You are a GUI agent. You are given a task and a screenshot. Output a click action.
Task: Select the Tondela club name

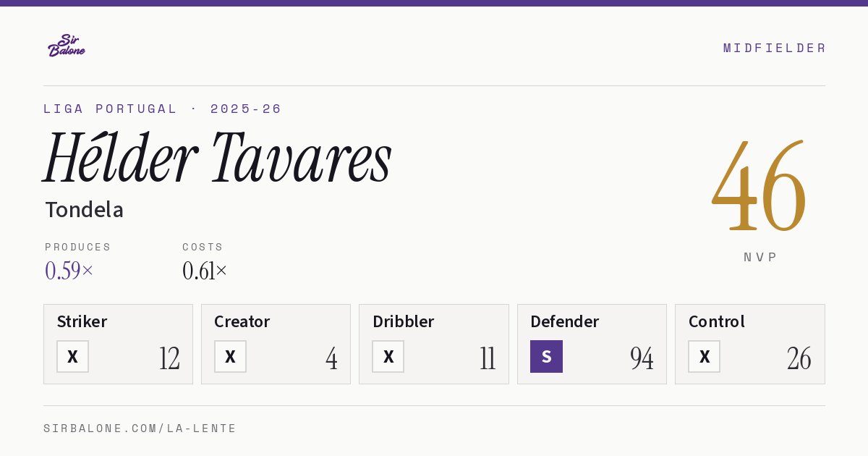point(84,210)
